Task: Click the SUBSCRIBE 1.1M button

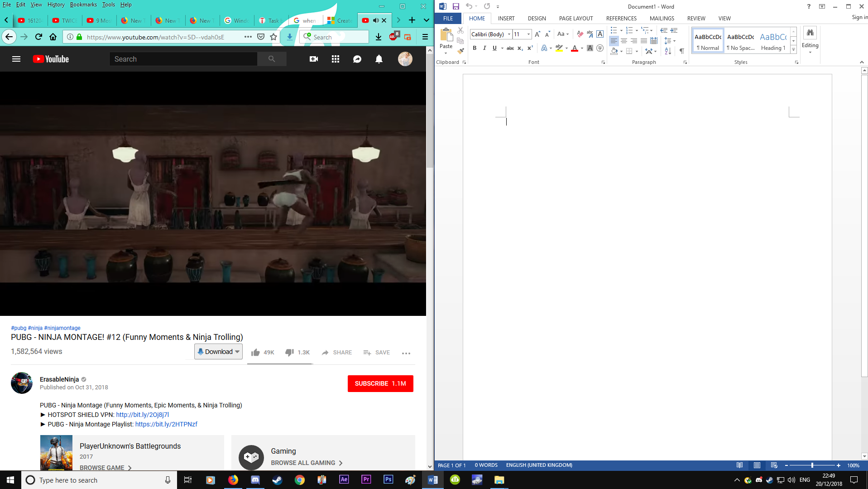Action: point(380,383)
